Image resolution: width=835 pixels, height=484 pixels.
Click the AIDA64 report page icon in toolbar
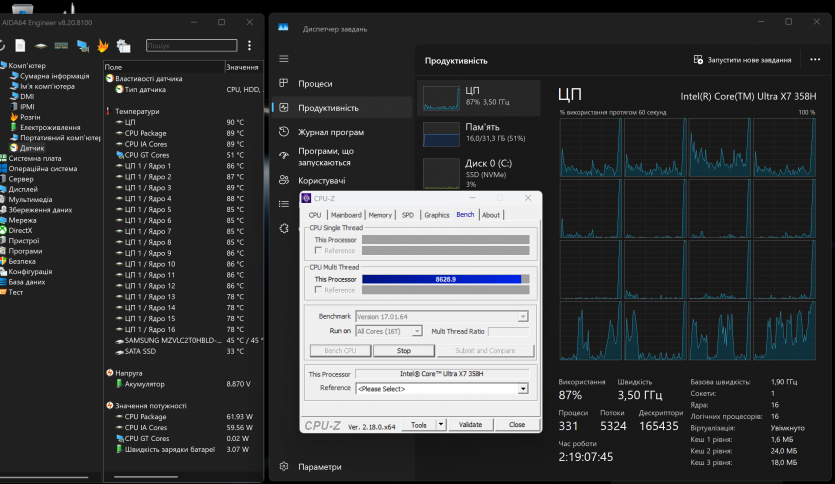tap(20, 46)
